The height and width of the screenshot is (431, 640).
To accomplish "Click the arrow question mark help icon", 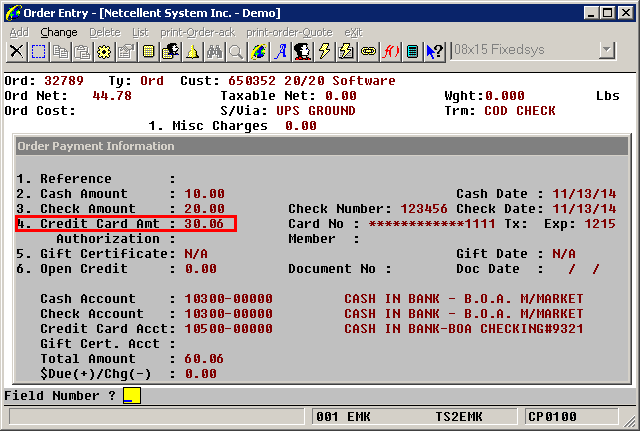I will click(435, 52).
